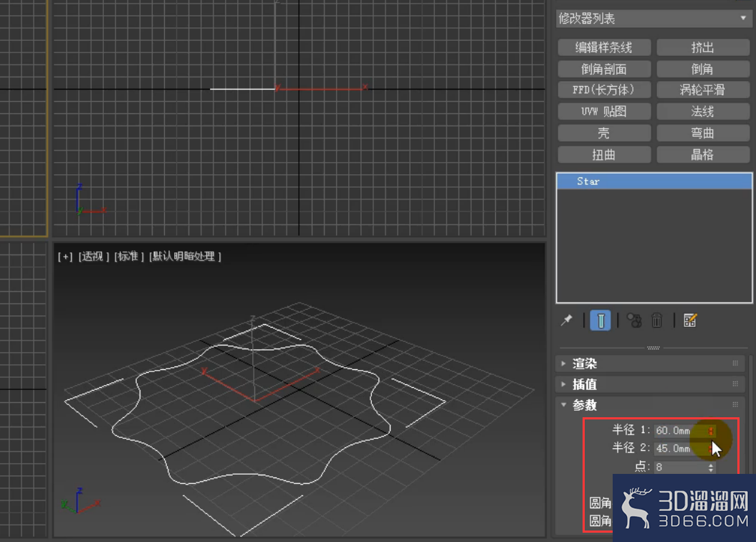756x542 pixels.
Task: Click the 渲染 rollout drag grip
Action: [x=735, y=363]
